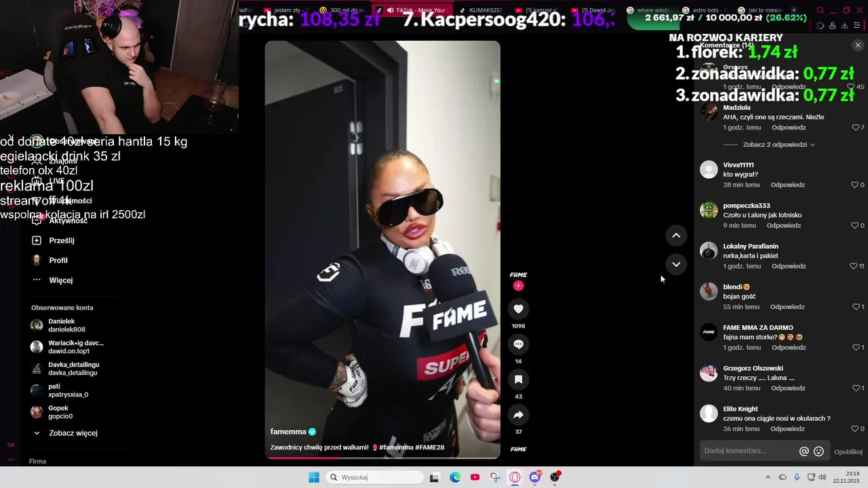This screenshot has width=868, height=488.
Task: Like Grzegorz Olszewski's comment
Action: pos(855,388)
